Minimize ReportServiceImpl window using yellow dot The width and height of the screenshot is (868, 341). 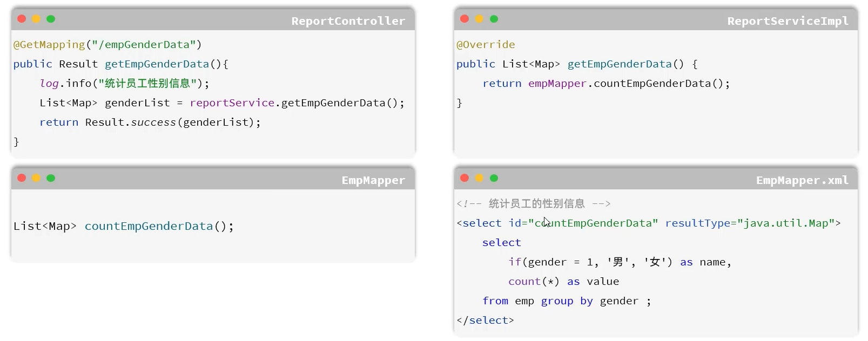(x=479, y=19)
